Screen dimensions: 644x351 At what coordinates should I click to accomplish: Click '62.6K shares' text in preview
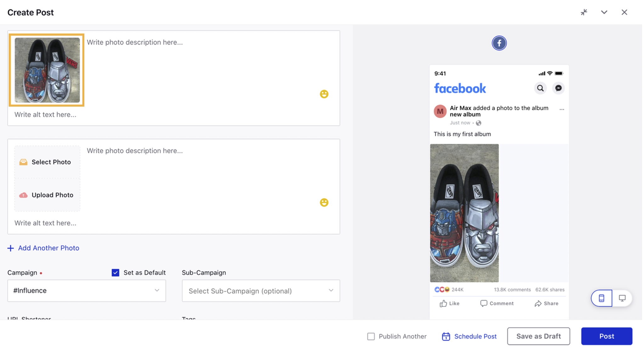point(550,290)
